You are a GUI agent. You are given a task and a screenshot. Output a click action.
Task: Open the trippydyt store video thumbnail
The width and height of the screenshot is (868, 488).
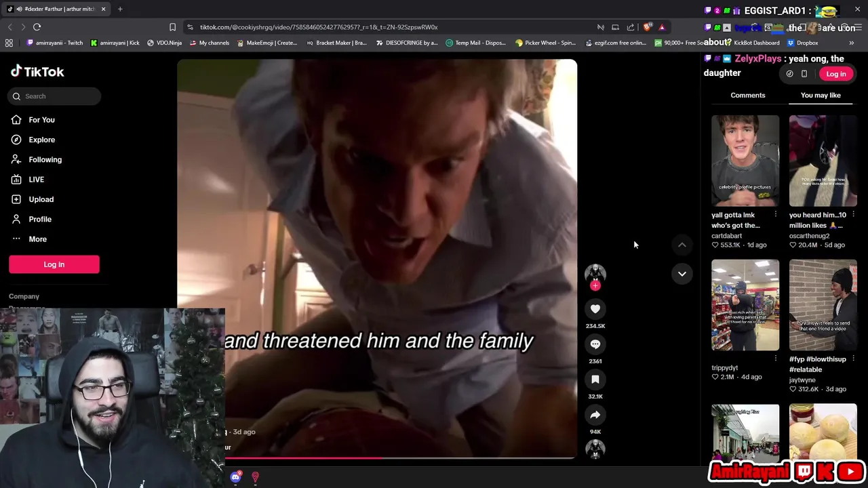[745, 305]
